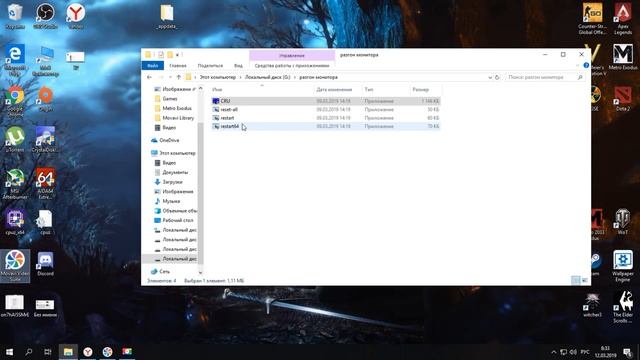640x360 pixels.
Task: Select the Microsoft Edge desktop shortcut
Action: (15, 60)
